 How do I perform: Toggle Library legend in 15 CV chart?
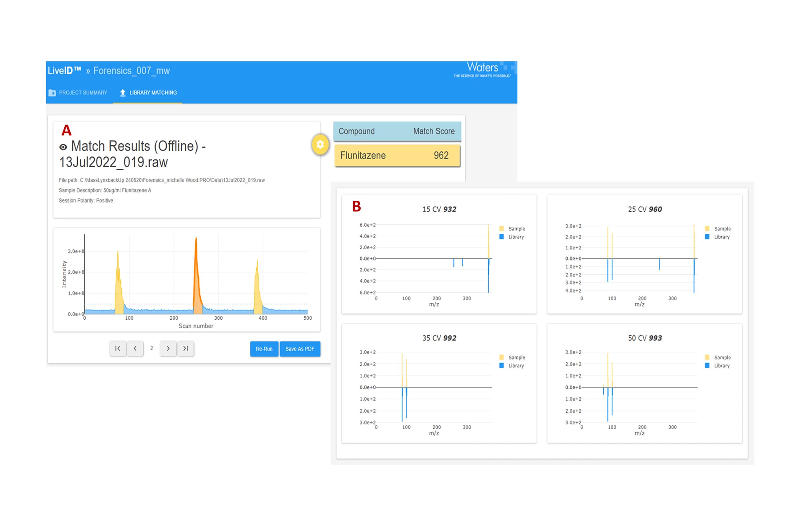512,237
